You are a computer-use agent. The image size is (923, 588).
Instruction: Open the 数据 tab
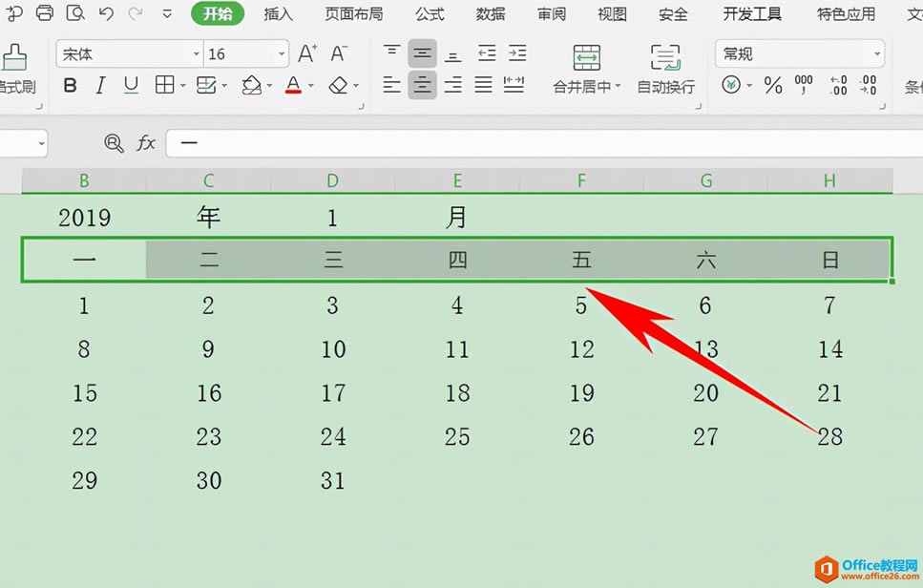(491, 13)
